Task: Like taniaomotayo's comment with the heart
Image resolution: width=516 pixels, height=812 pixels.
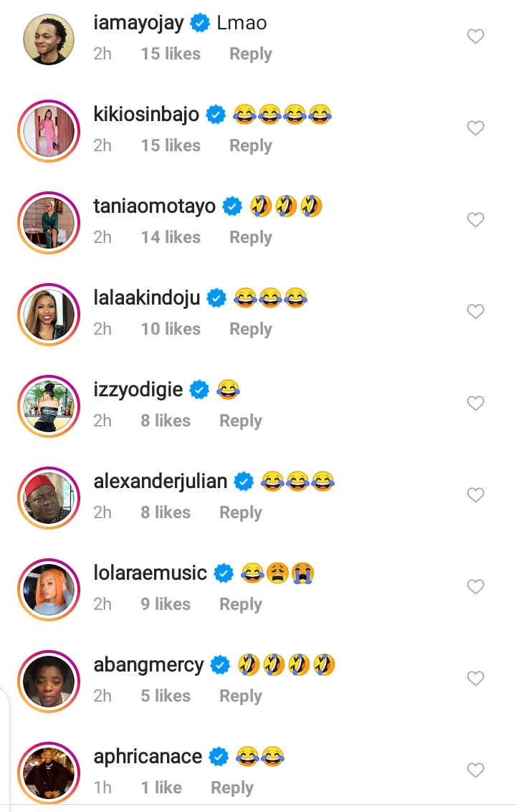Action: pos(476,220)
